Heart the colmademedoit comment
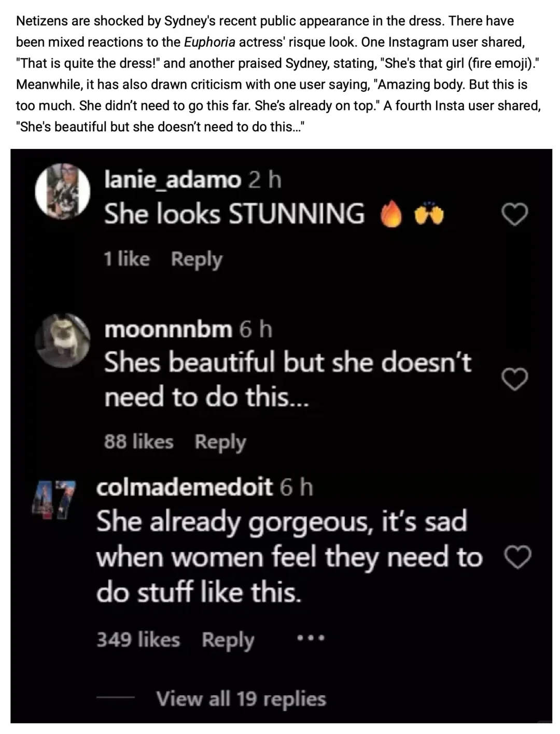Image resolution: width=560 pixels, height=734 pixels. [x=518, y=557]
